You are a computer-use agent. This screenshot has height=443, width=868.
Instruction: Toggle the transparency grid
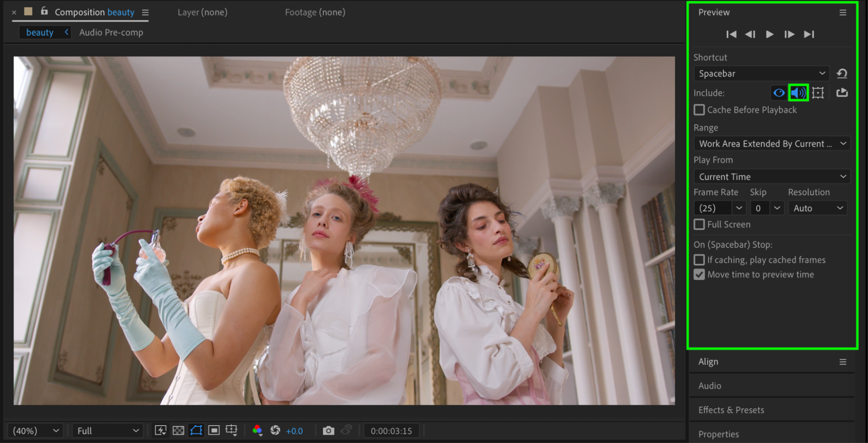(x=178, y=430)
